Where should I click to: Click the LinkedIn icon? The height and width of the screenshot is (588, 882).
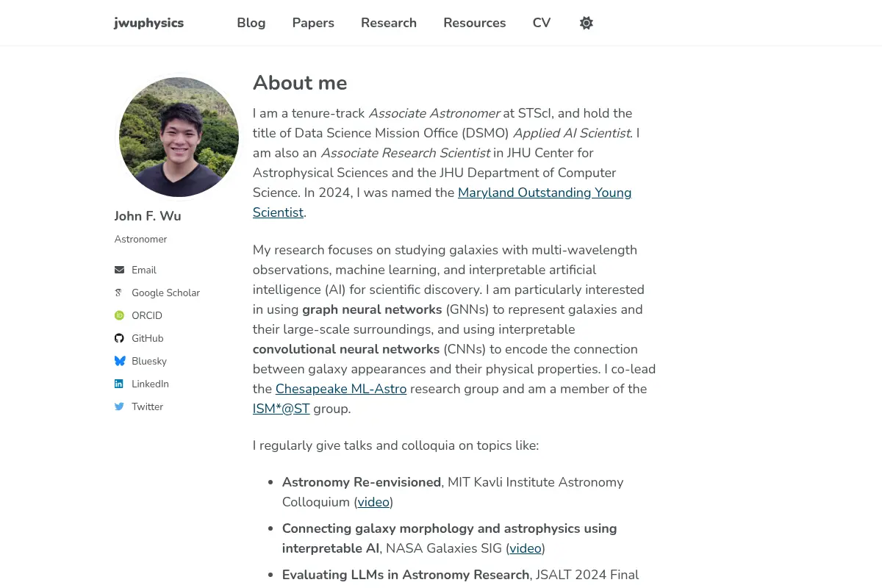(119, 384)
